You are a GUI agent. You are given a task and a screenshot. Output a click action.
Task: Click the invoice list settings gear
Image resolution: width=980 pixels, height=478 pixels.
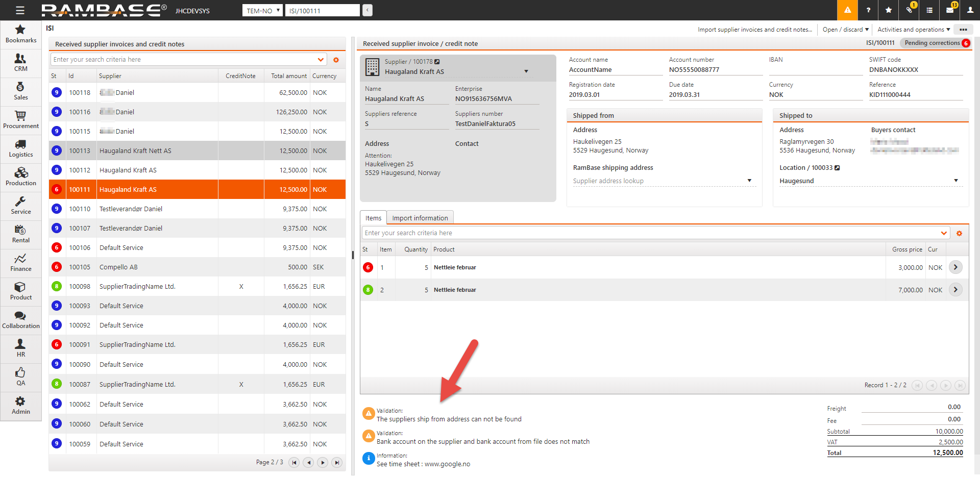click(x=336, y=60)
